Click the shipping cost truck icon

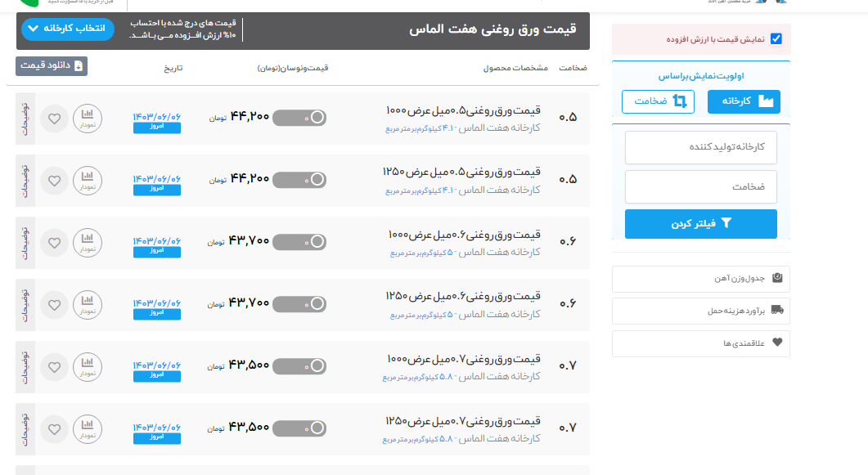pos(777,311)
